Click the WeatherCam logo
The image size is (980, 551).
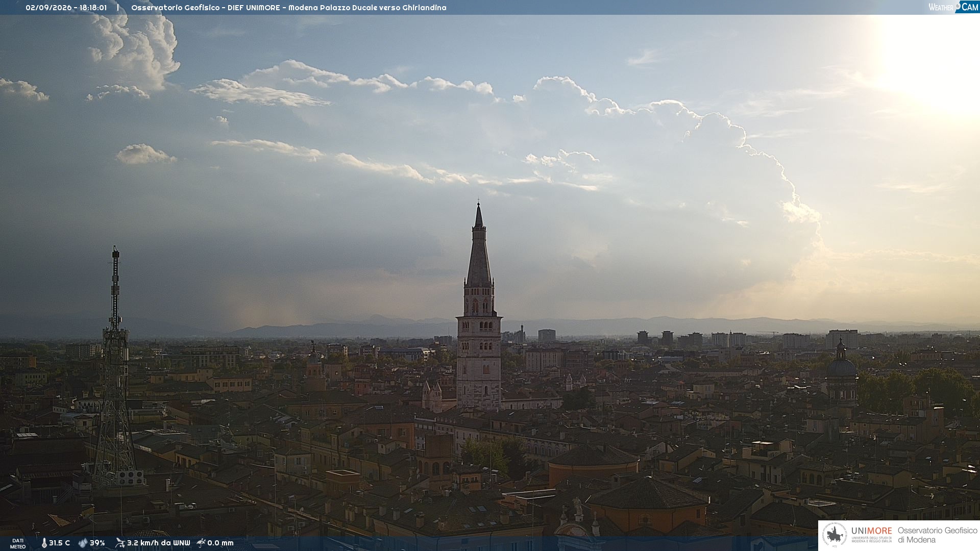953,7
